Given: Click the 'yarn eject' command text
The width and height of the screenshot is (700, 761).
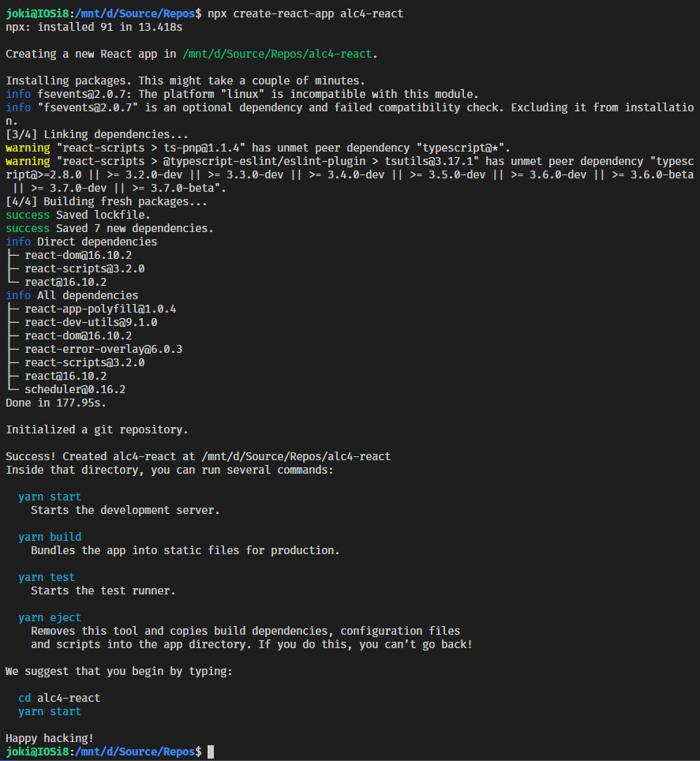Looking at the screenshot, I should coord(50,618).
